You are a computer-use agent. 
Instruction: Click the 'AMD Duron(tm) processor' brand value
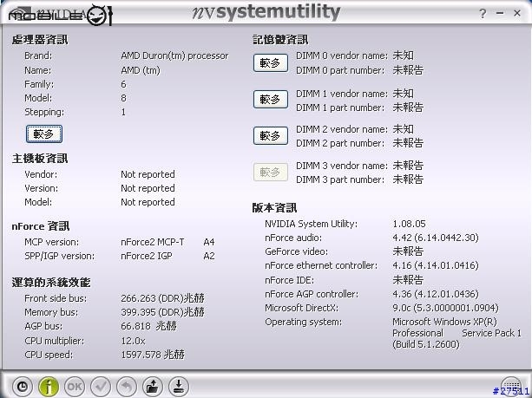pyautogui.click(x=174, y=55)
